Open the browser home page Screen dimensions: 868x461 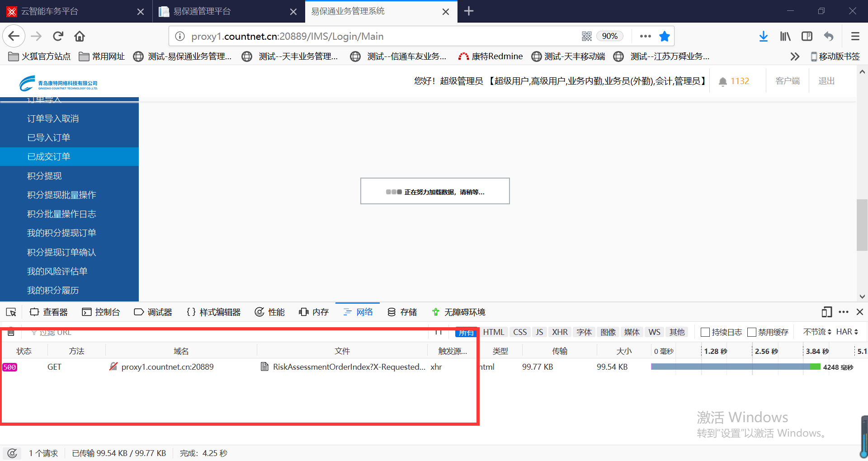click(x=80, y=36)
